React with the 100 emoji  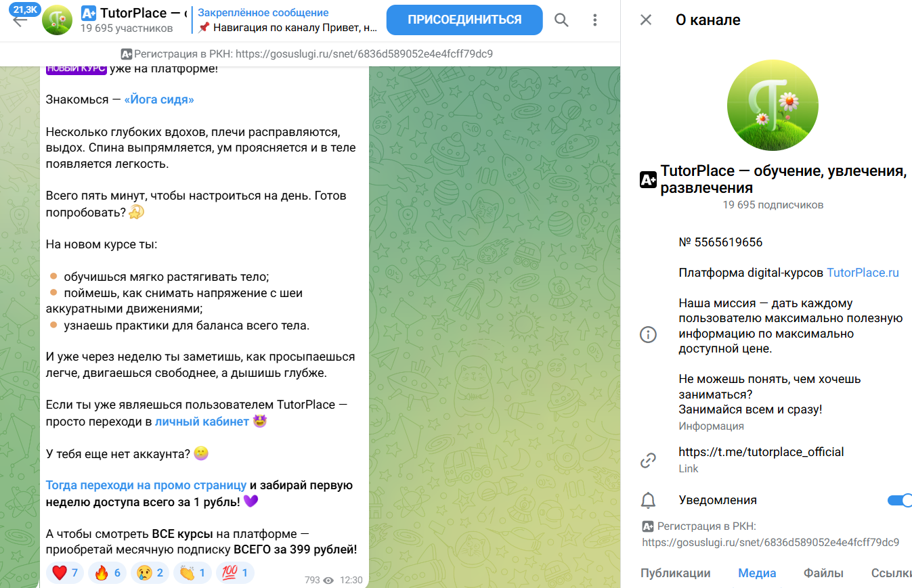click(x=235, y=574)
